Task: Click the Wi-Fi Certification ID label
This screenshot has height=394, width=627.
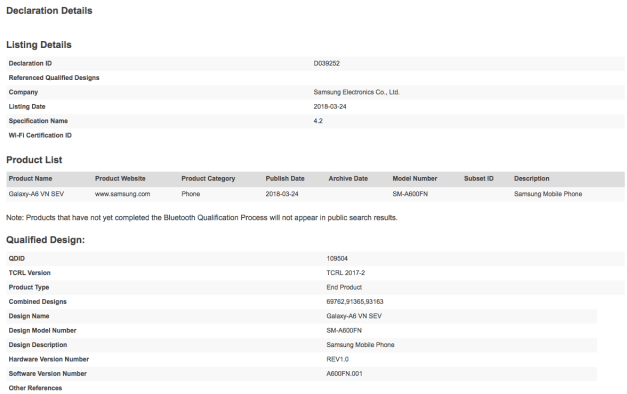Action: pyautogui.click(x=40, y=136)
